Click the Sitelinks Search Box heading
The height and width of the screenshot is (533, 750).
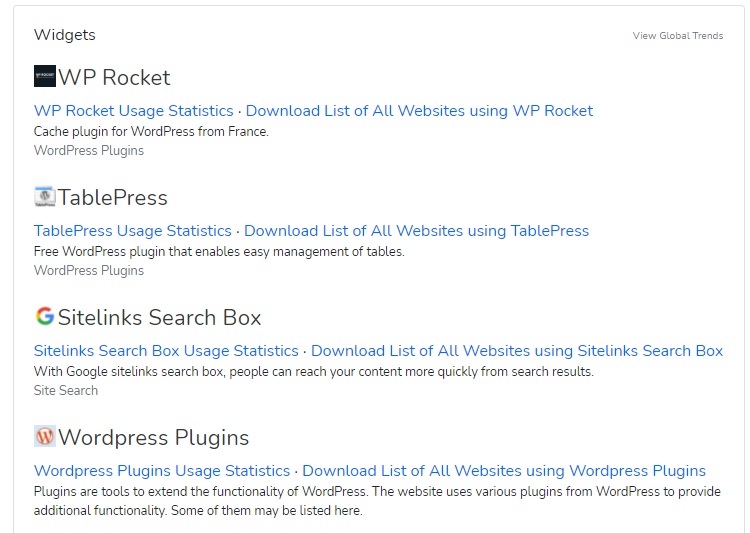[159, 318]
